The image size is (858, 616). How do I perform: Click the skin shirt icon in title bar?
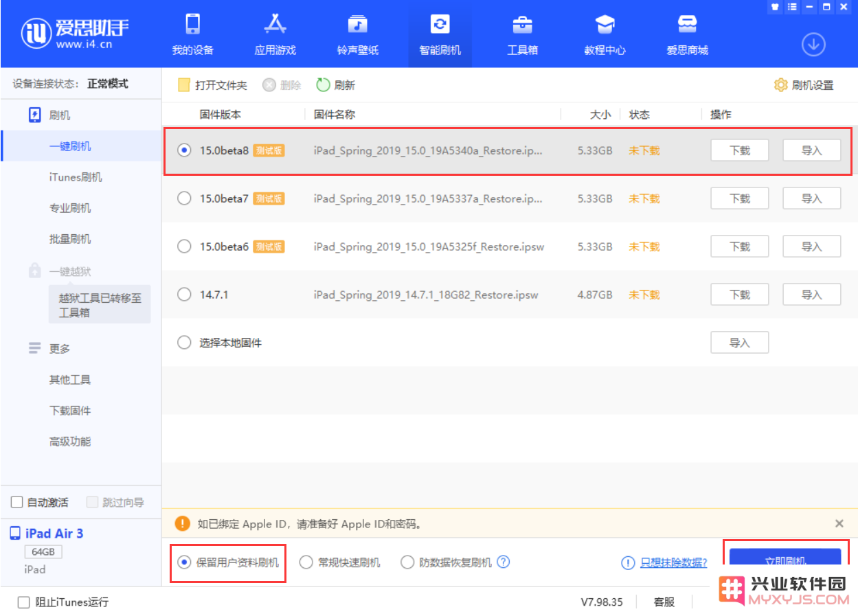(x=775, y=7)
